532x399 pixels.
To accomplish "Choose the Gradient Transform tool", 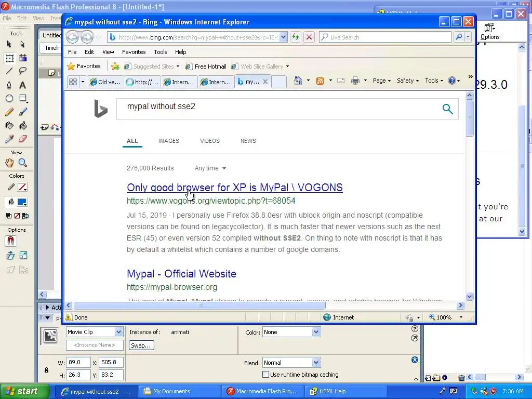I will [23, 58].
